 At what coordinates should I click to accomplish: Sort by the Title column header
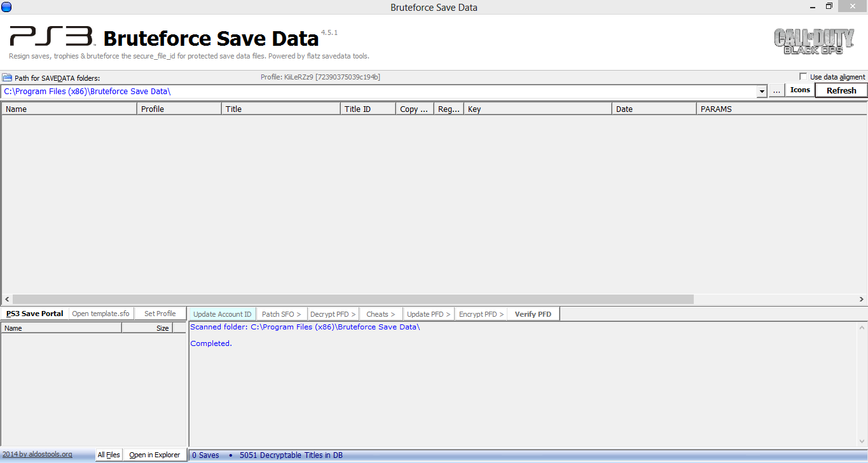tap(281, 109)
